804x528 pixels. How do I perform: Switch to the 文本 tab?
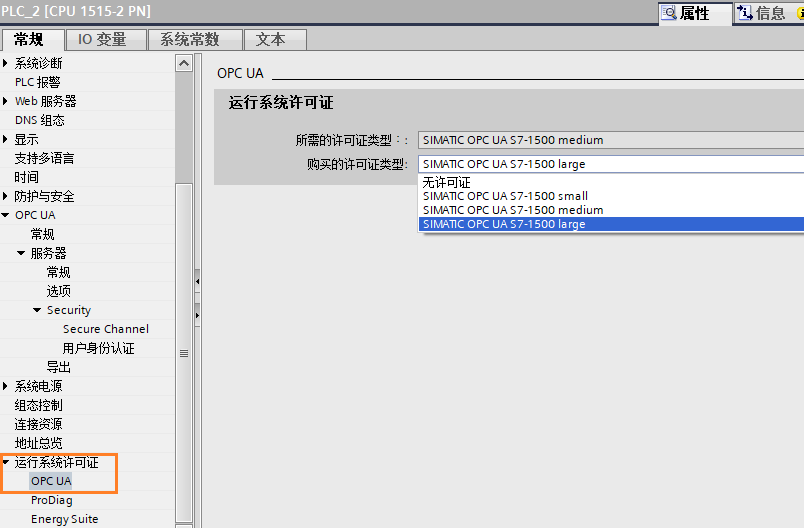(x=275, y=39)
